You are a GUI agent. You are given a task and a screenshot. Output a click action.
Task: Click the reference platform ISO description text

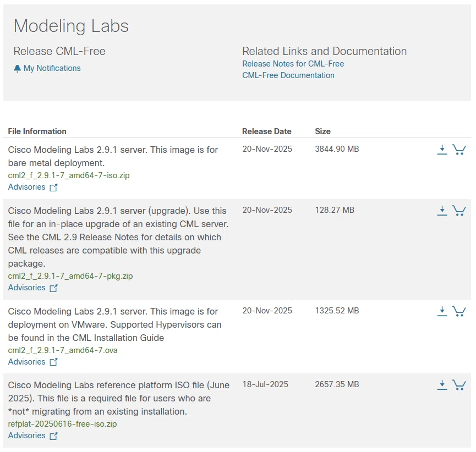tap(119, 398)
